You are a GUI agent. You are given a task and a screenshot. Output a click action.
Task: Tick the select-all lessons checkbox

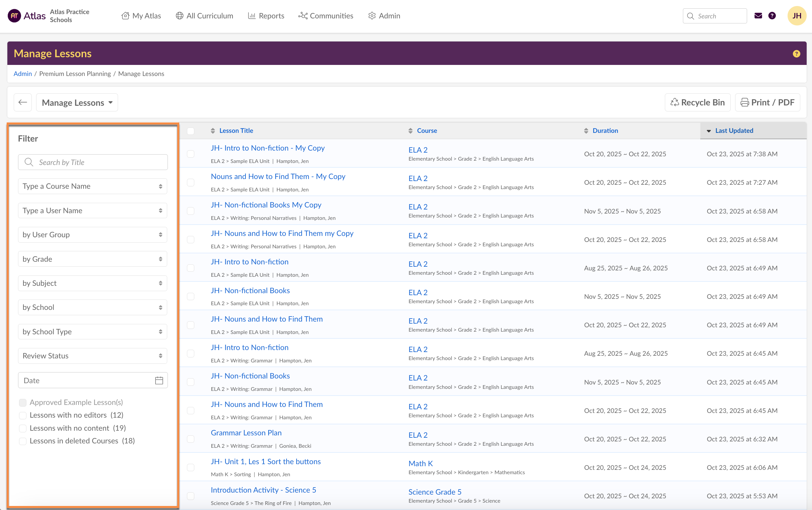pos(190,131)
